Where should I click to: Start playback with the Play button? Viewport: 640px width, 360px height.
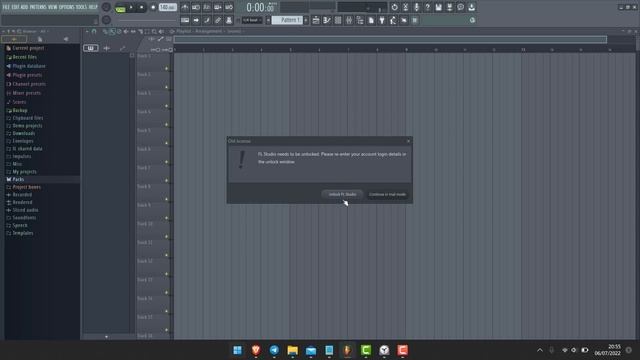(x=131, y=7)
